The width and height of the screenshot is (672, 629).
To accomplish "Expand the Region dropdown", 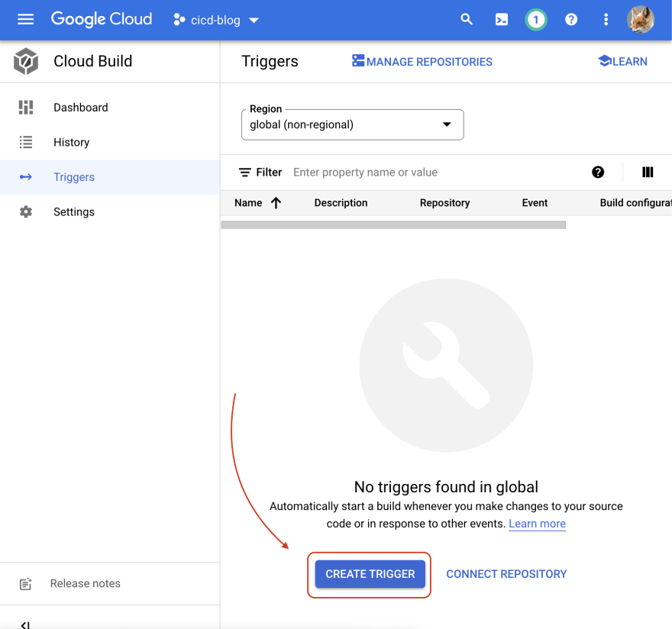I will click(352, 124).
